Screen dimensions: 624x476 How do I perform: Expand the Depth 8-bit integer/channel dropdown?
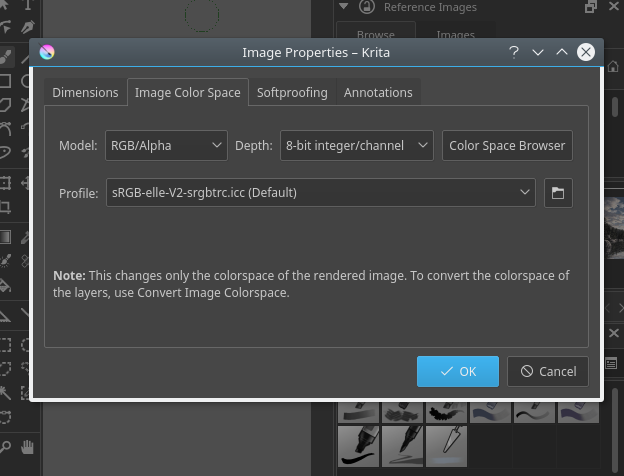pos(357,146)
